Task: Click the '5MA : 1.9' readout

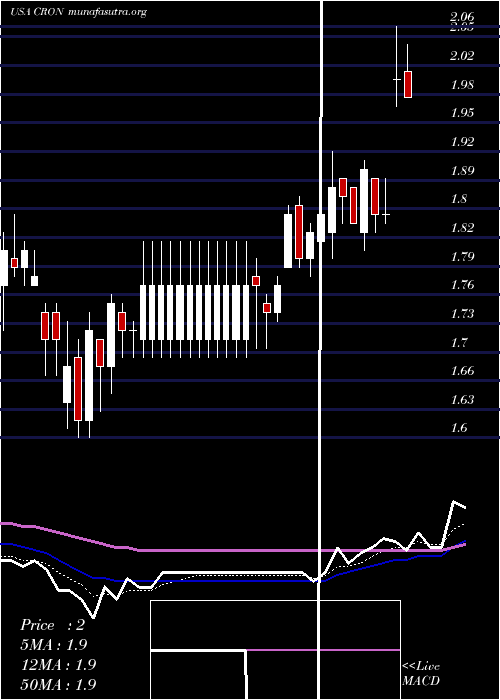Action: point(54,645)
